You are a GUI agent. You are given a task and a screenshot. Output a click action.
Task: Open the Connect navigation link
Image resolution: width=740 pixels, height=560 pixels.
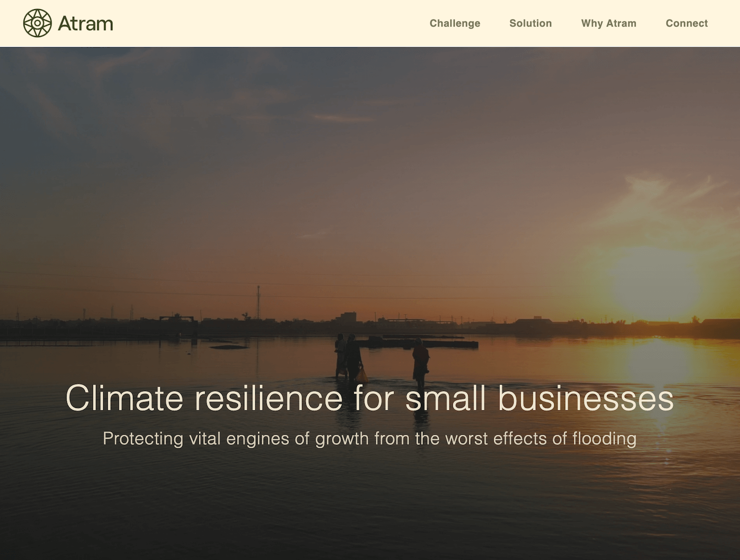click(x=687, y=23)
